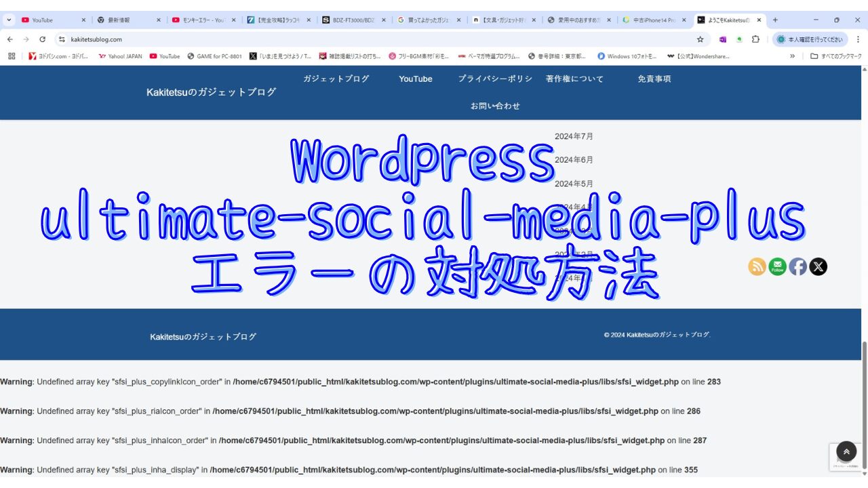Viewport: 868px width, 488px height.
Task: Click the orange RSS feed icon
Action: 757,266
